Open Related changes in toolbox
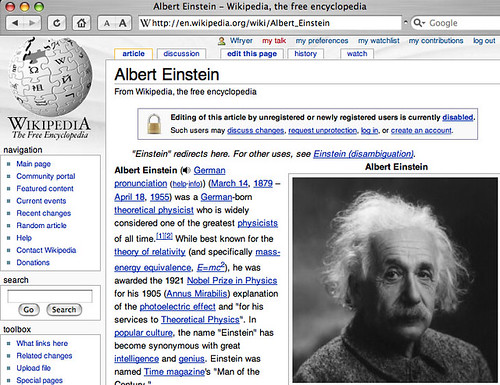The image size is (500, 385). tap(44, 356)
